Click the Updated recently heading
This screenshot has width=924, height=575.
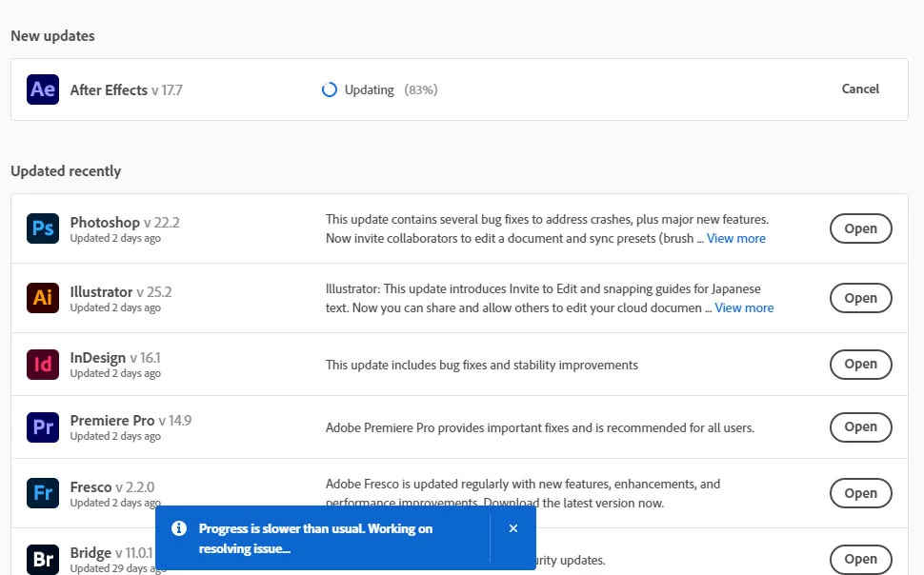tap(66, 171)
